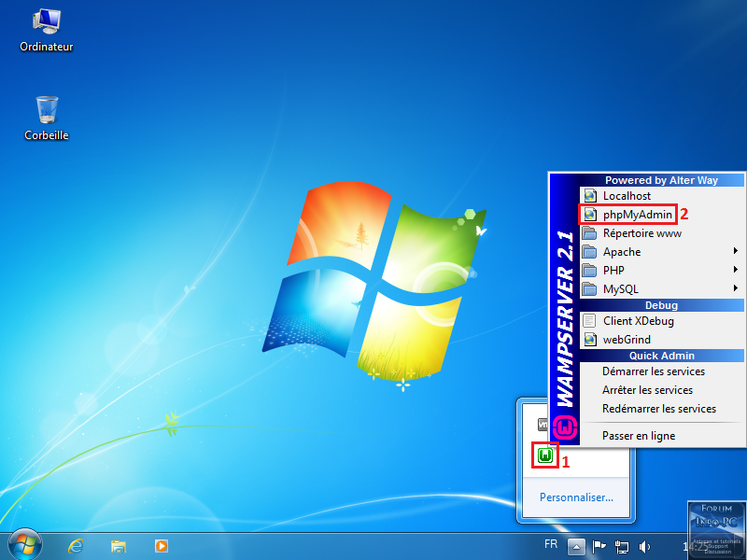Click the phpMyAdmin globe icon
The image size is (747, 560).
pyautogui.click(x=590, y=215)
